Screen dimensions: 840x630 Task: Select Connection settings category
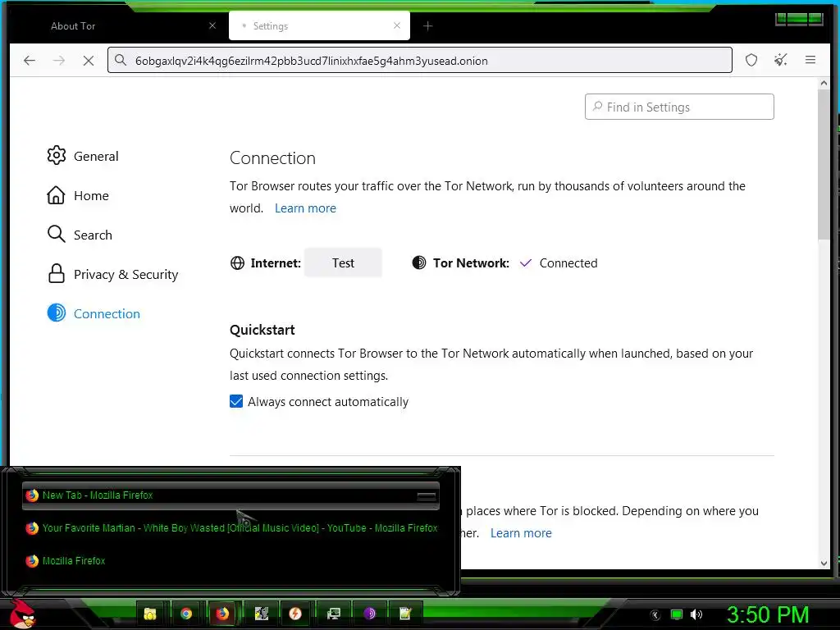pyautogui.click(x=94, y=313)
